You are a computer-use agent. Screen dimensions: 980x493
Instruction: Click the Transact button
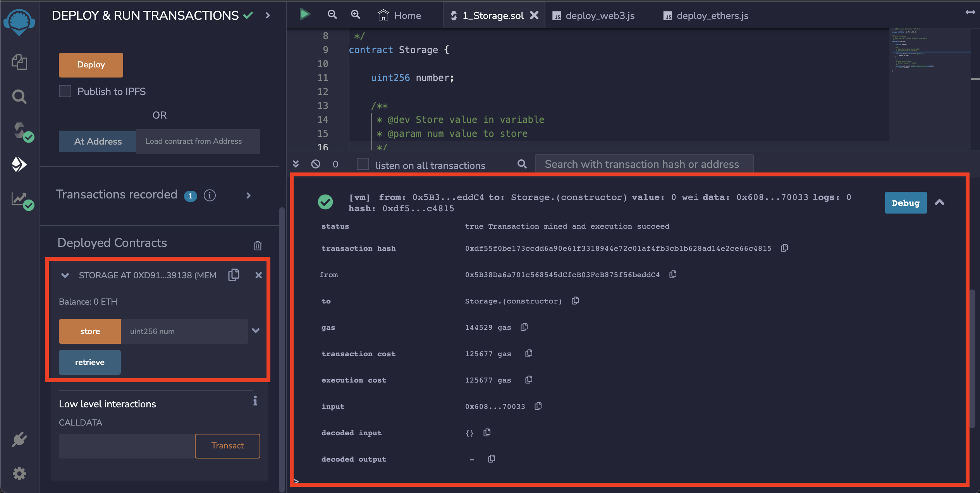click(x=227, y=446)
